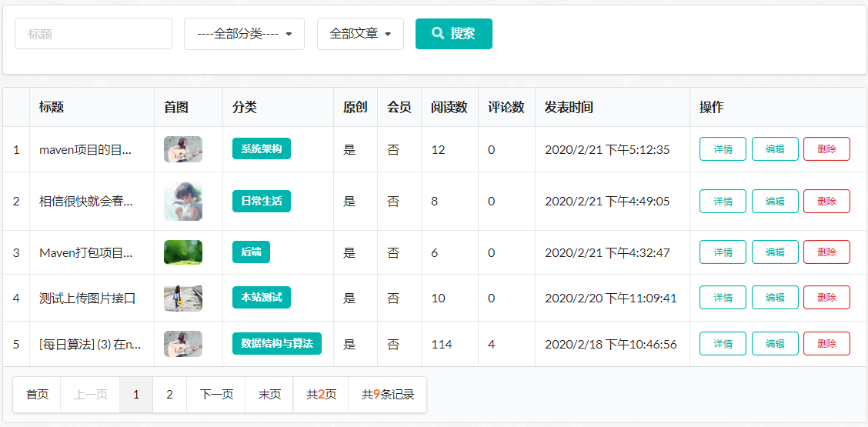The width and height of the screenshot is (868, 427).
Task: Click the 日常生活 category tag
Action: click(262, 201)
